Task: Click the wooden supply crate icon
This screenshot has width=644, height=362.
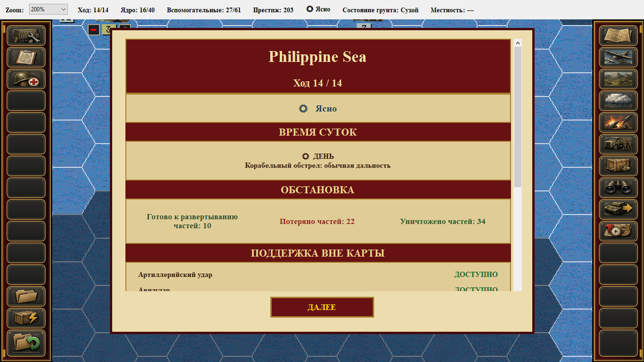Action: 618,166
